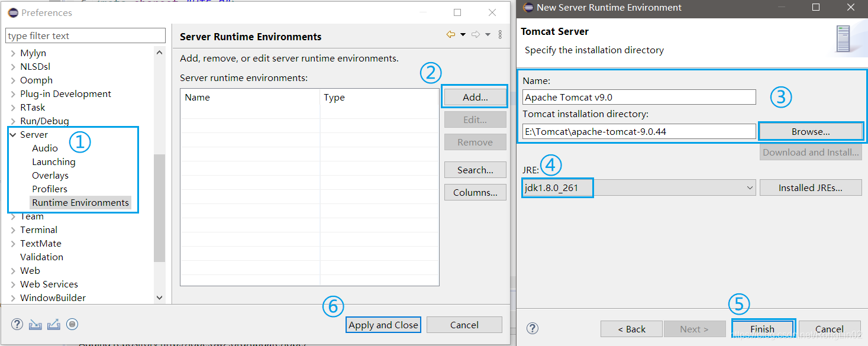The image size is (868, 346).
Task: Click the preferences tree scrollbar thumb
Action: pyautogui.click(x=159, y=208)
